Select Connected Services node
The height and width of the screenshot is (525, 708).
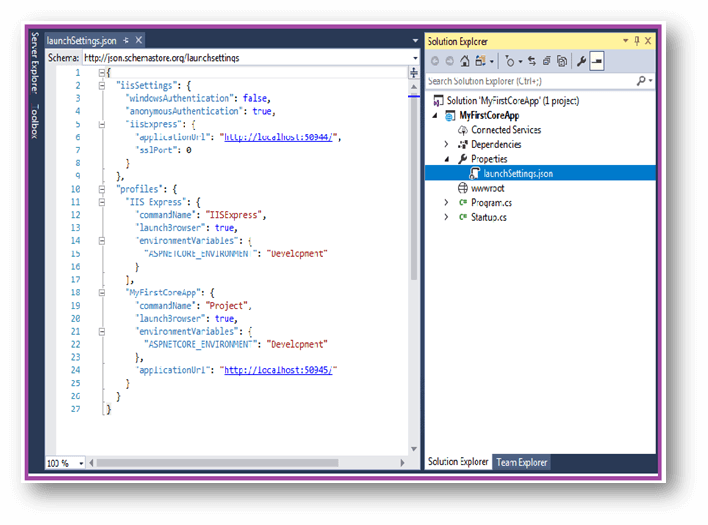(x=506, y=130)
